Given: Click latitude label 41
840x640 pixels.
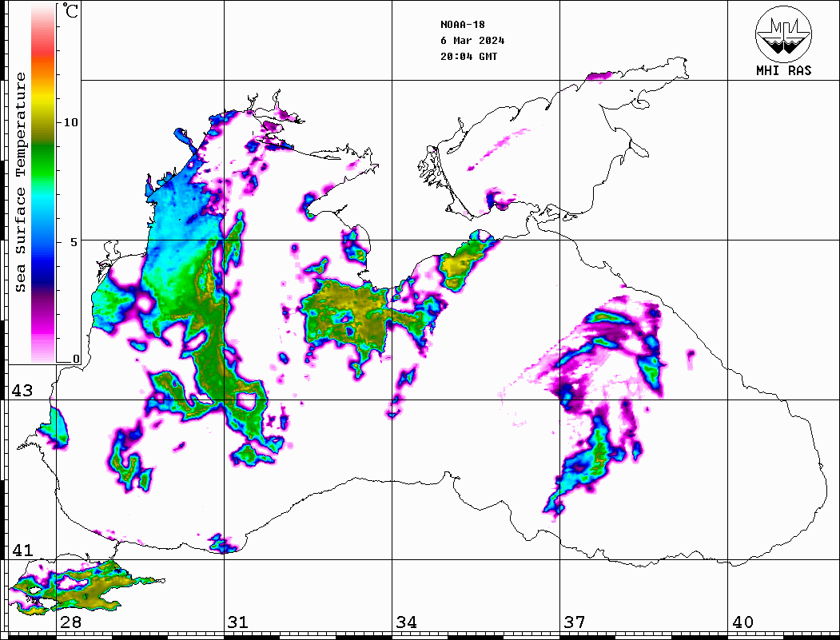Looking at the screenshot, I should click(22, 551).
